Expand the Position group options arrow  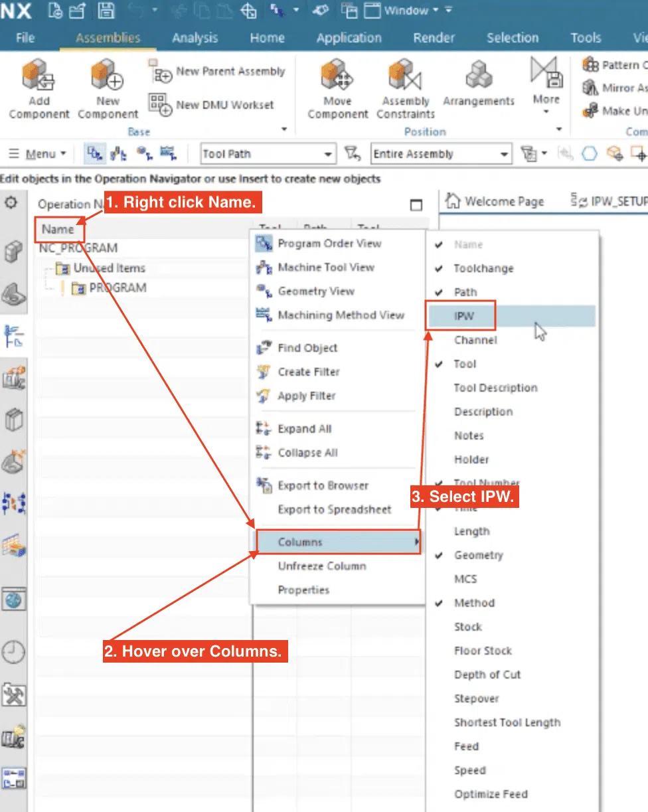(x=559, y=130)
